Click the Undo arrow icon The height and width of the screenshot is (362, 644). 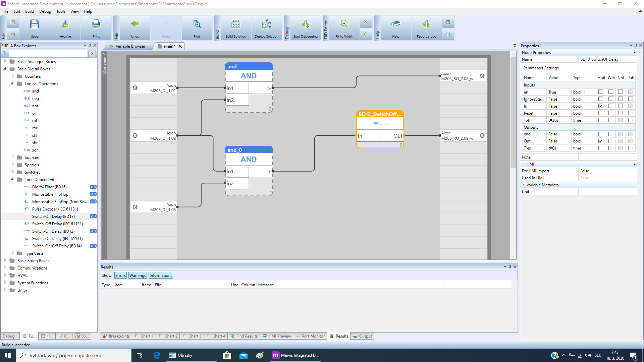pyautogui.click(x=135, y=24)
